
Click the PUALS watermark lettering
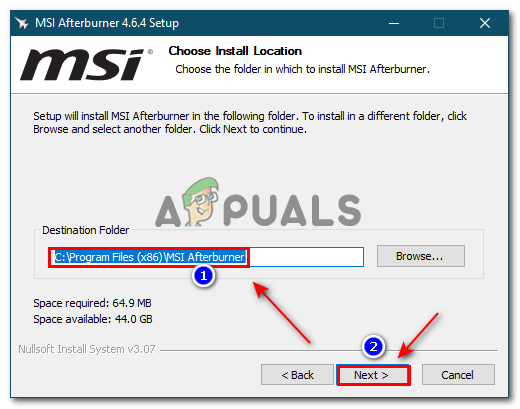click(x=292, y=210)
